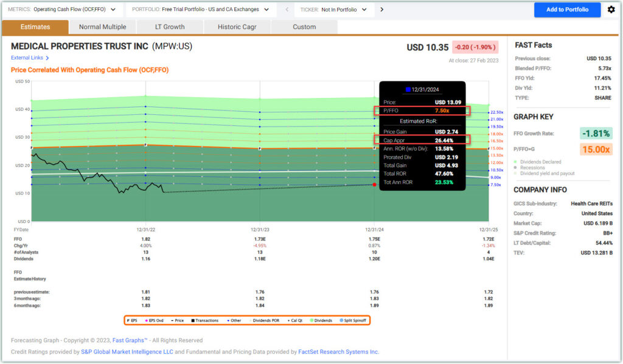Viewport: 623px width, 364px height.
Task: Click the 12/31/23 date on chart axis
Action: (x=260, y=230)
